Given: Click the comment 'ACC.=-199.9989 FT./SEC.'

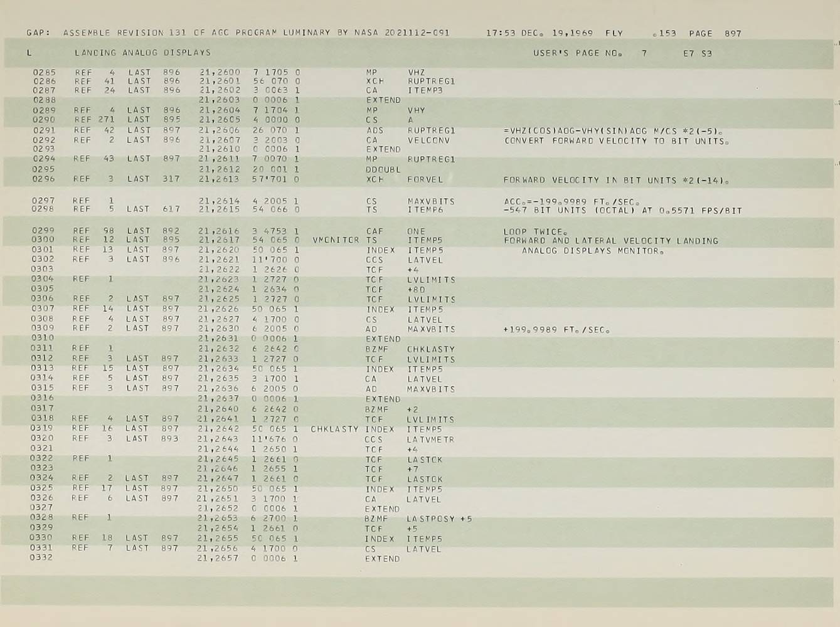Looking at the screenshot, I should [x=572, y=202].
